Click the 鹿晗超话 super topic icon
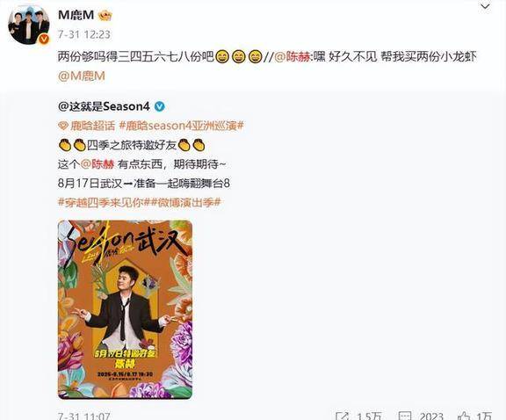The height and width of the screenshot is (420, 506). click(x=63, y=126)
